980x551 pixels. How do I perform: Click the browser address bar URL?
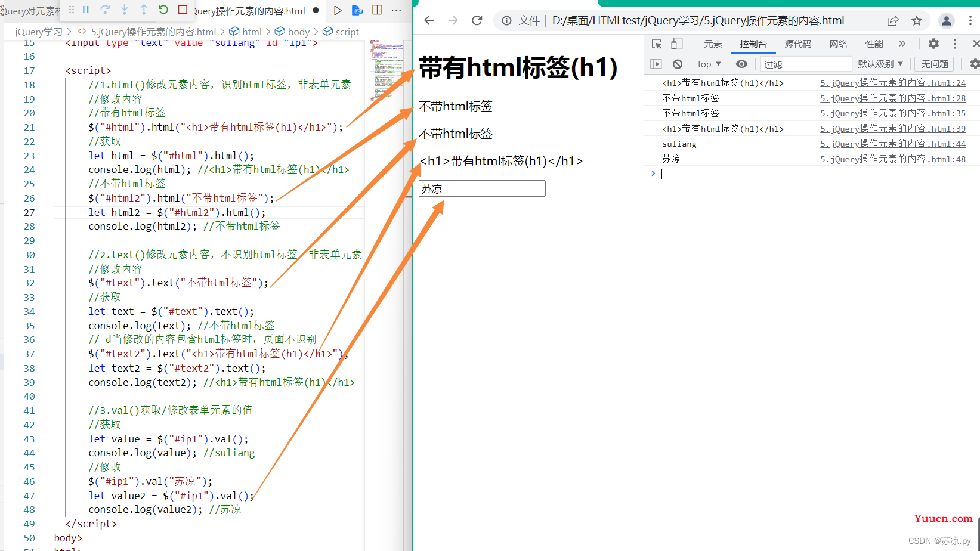tap(698, 21)
